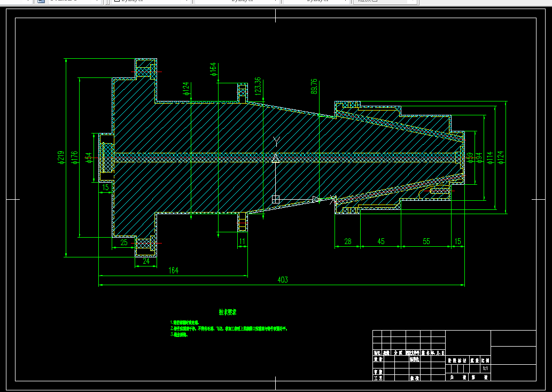Click the 24 dimension text
This screenshot has height=392, width=552.
click(x=146, y=261)
